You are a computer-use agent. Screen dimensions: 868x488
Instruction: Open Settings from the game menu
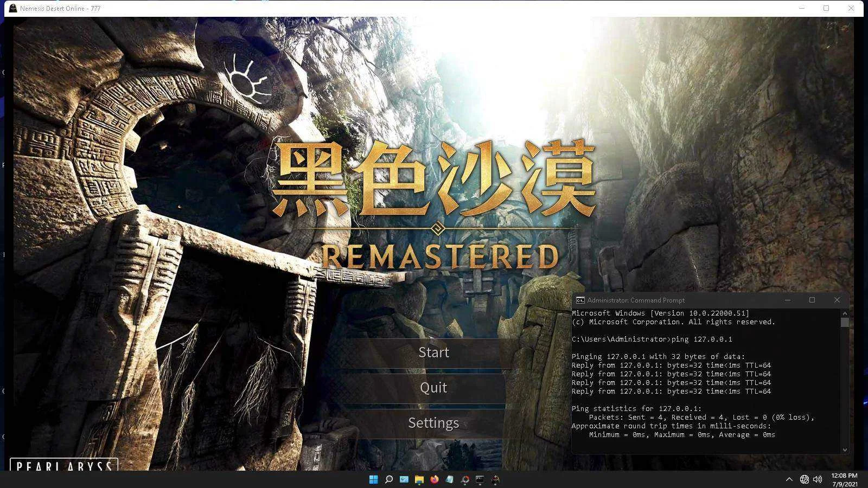click(x=433, y=423)
